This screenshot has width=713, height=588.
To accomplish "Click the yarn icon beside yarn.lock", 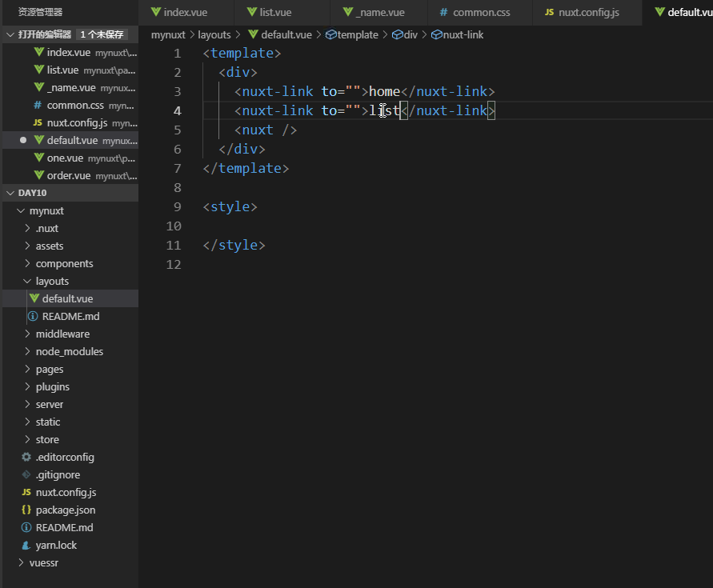I will (x=26, y=545).
